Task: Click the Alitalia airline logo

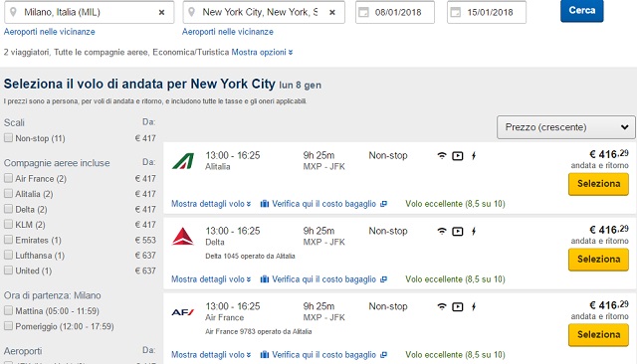Action: tap(183, 161)
